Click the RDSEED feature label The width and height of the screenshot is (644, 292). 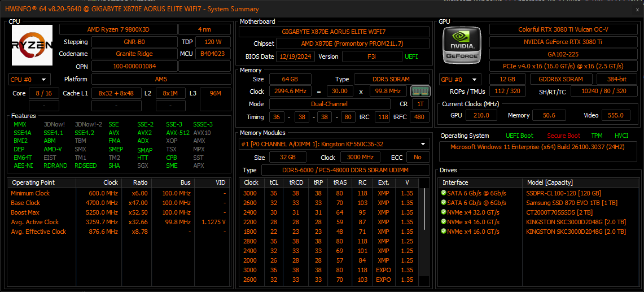(86, 165)
